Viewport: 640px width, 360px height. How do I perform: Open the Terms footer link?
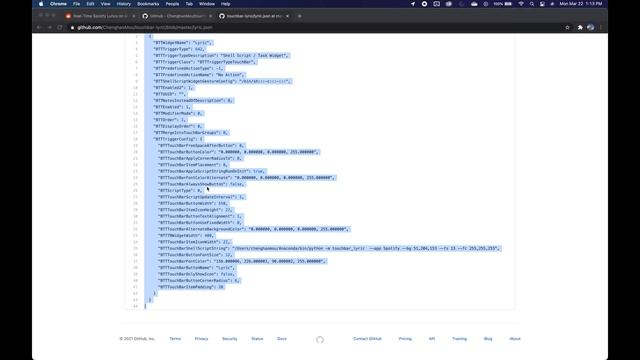point(175,339)
